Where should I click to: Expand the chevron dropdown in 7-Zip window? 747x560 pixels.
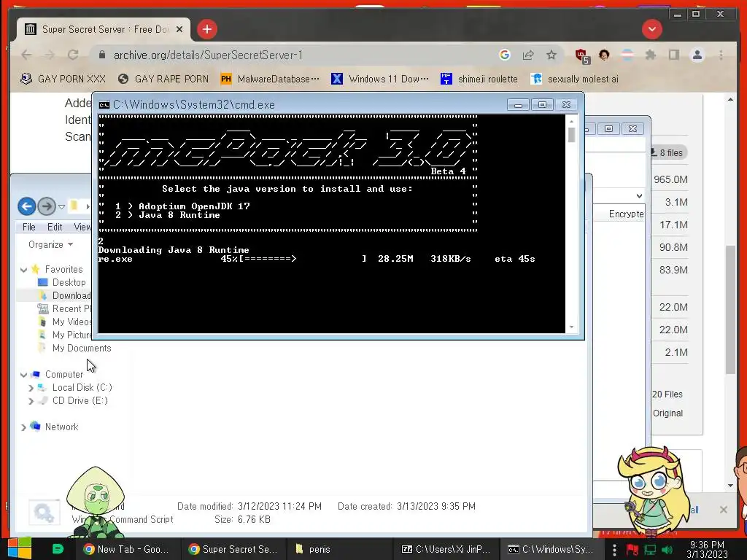(x=639, y=195)
